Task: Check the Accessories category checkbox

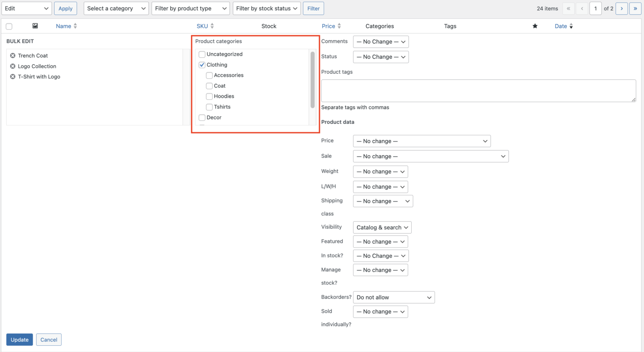Action: [x=209, y=75]
